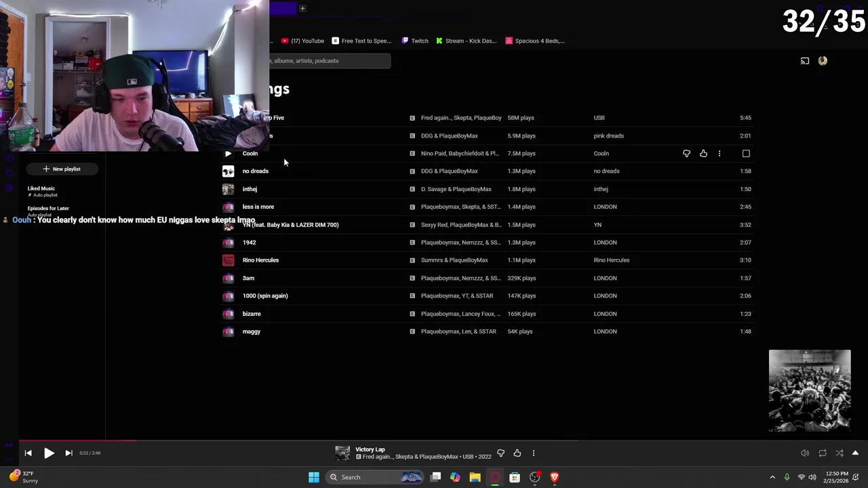Open the weather widget 32°F Sunny
The image size is (868, 488).
pos(23,477)
